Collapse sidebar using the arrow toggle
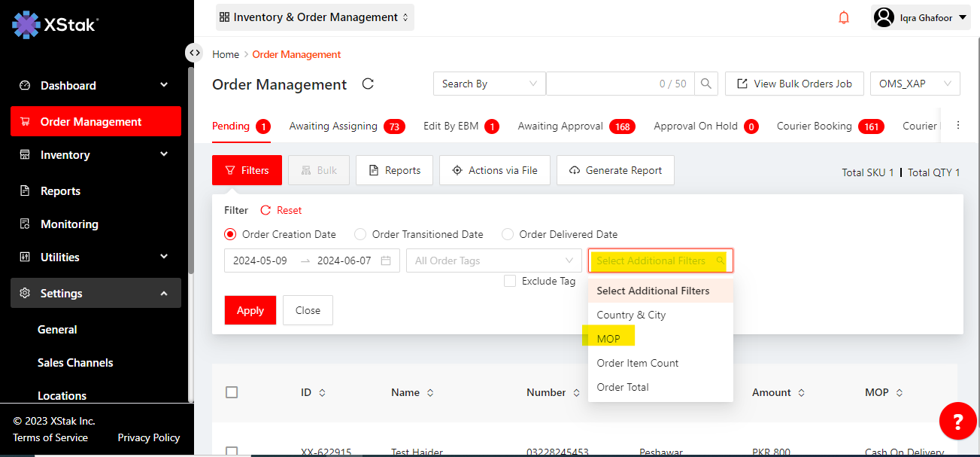Image resolution: width=980 pixels, height=457 pixels. click(x=194, y=52)
